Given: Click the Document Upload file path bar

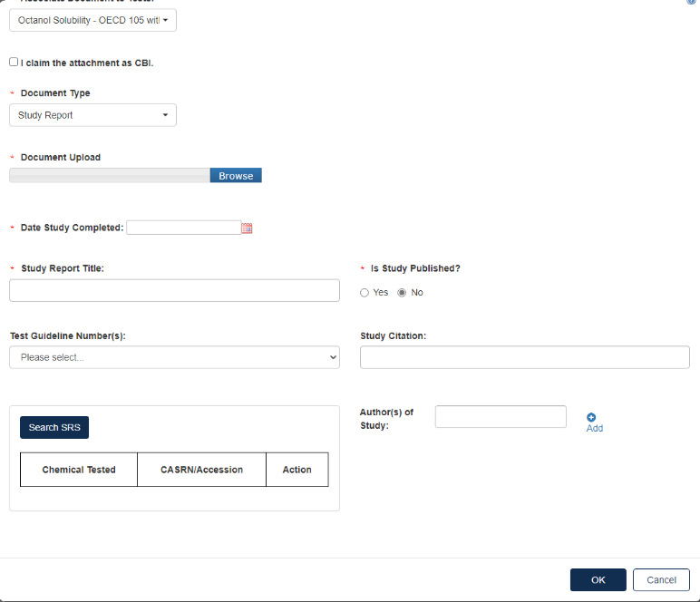Looking at the screenshot, I should pyautogui.click(x=109, y=176).
